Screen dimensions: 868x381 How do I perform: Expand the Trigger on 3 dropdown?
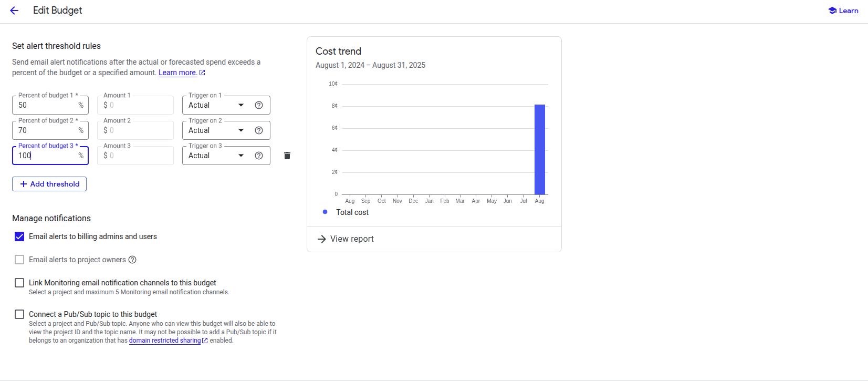pyautogui.click(x=216, y=156)
